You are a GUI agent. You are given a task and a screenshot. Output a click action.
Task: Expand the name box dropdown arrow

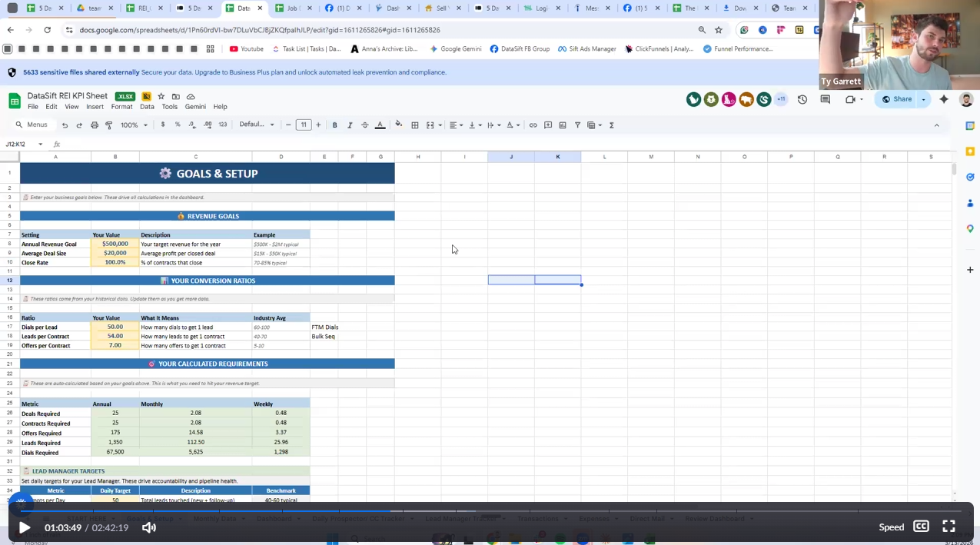point(40,145)
